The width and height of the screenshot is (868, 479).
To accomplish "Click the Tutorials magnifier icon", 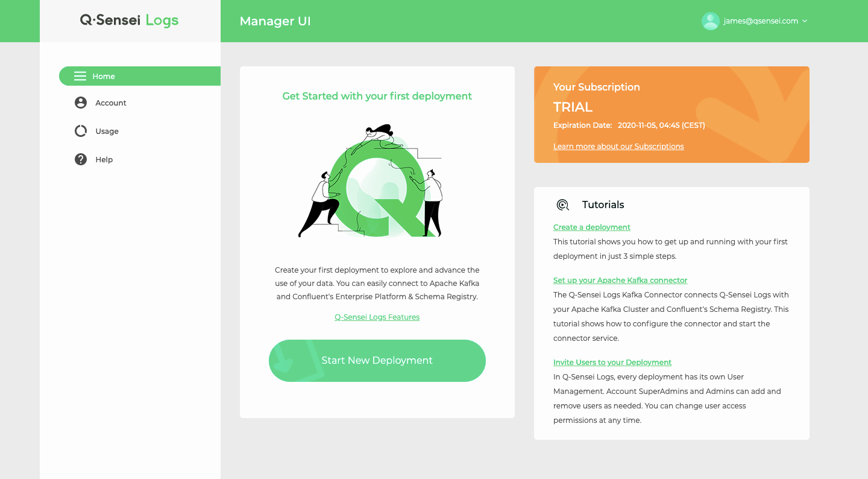I will pos(563,205).
